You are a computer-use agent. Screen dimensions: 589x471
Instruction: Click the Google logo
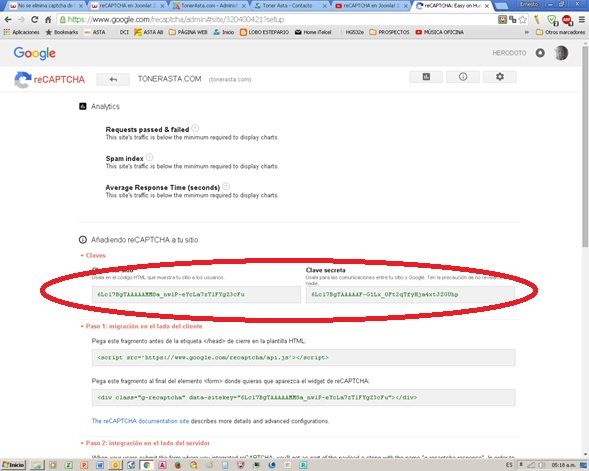(x=35, y=53)
